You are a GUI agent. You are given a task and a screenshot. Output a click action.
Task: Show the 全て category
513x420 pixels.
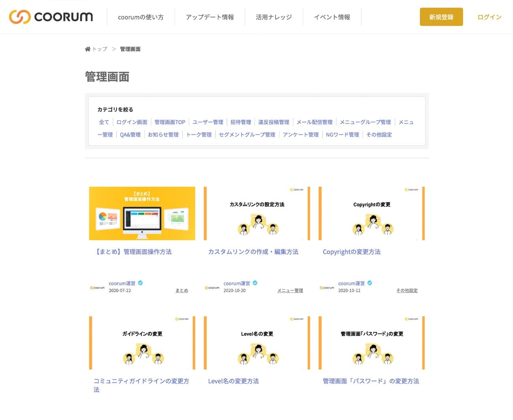pos(104,122)
